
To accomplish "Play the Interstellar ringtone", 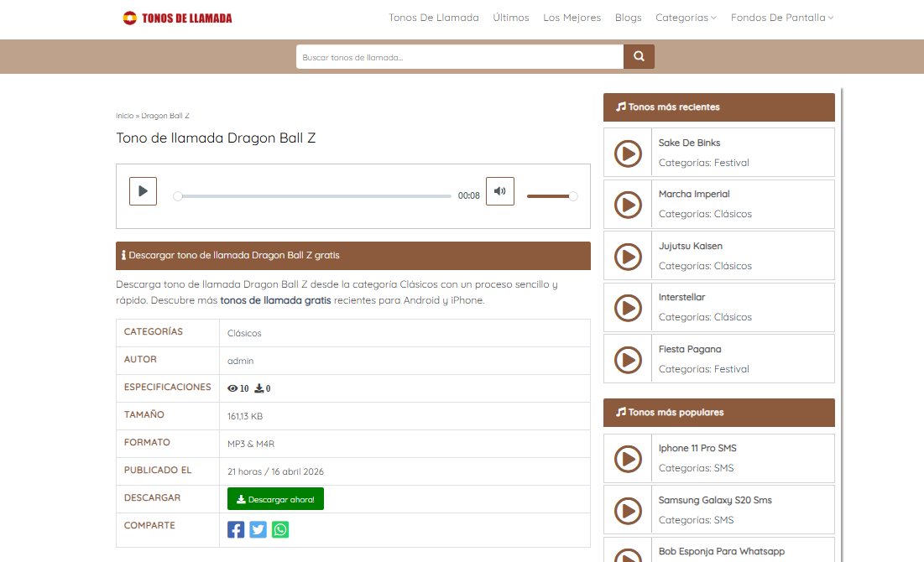I will (629, 308).
